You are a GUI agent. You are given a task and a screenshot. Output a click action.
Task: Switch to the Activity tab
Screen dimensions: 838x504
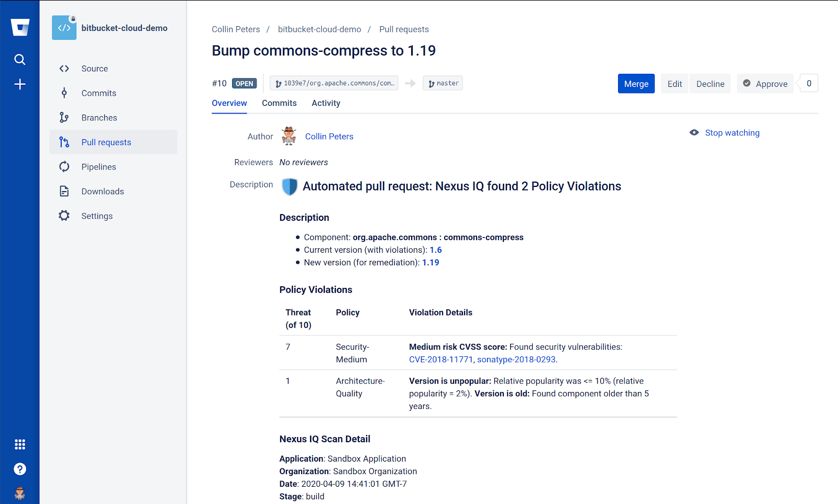(x=325, y=103)
